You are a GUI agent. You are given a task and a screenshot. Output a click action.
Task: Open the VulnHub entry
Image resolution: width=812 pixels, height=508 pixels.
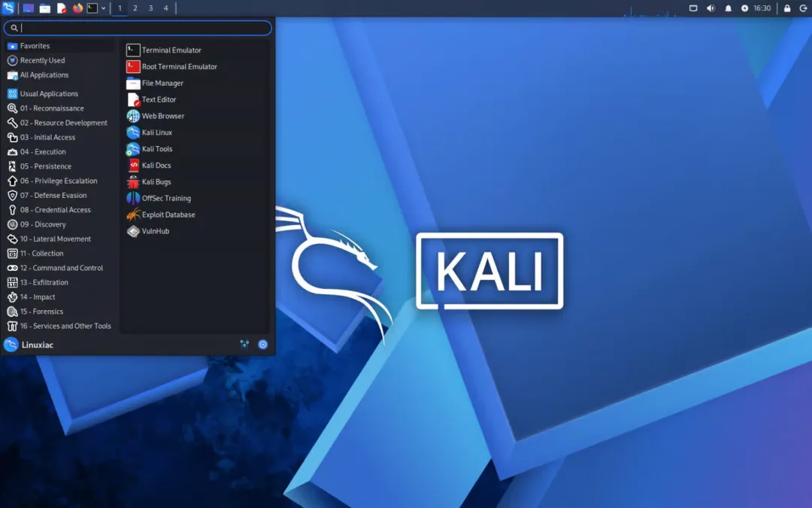(195, 231)
